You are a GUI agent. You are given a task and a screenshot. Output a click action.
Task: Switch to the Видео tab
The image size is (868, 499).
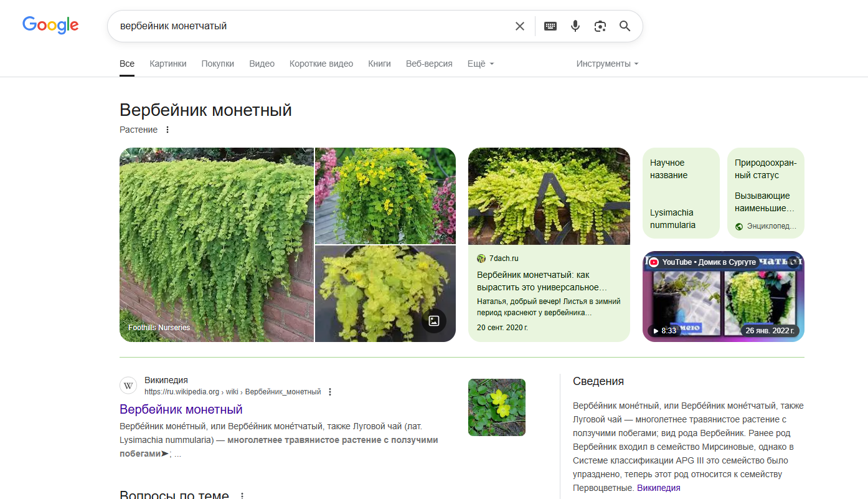[262, 64]
